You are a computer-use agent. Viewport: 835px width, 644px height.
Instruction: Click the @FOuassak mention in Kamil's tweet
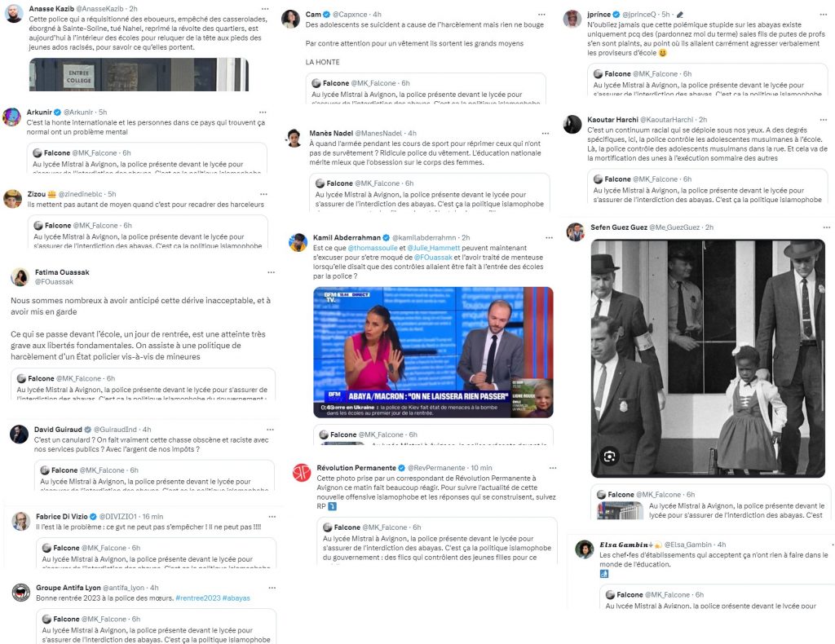point(433,258)
